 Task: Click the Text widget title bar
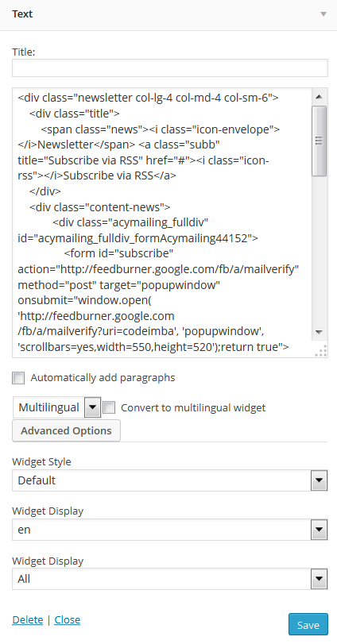pyautogui.click(x=168, y=15)
